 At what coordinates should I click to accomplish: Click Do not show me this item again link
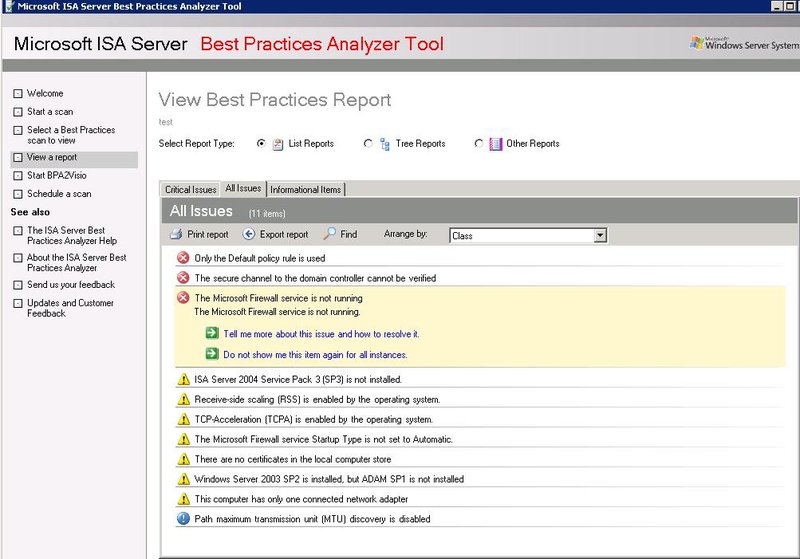pos(315,354)
